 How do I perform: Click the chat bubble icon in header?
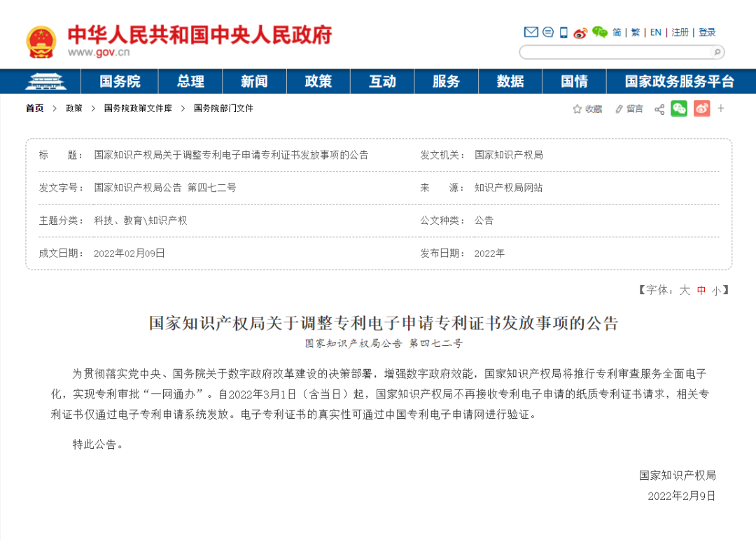548,32
